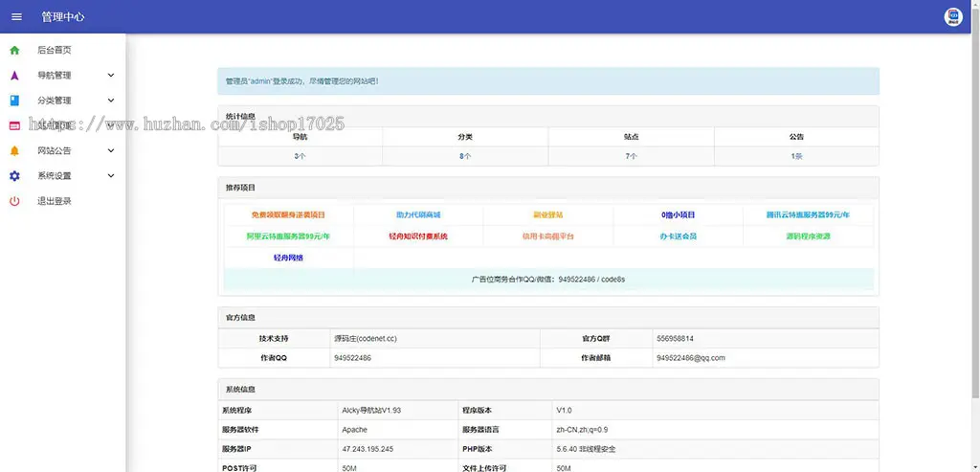This screenshot has height=472, width=980.
Task: Click the orange bell icon for 网站公告
Action: (14, 150)
